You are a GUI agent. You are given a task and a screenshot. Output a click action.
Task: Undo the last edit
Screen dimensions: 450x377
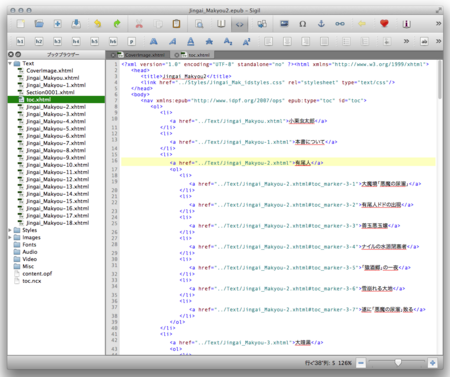pyautogui.click(x=98, y=24)
